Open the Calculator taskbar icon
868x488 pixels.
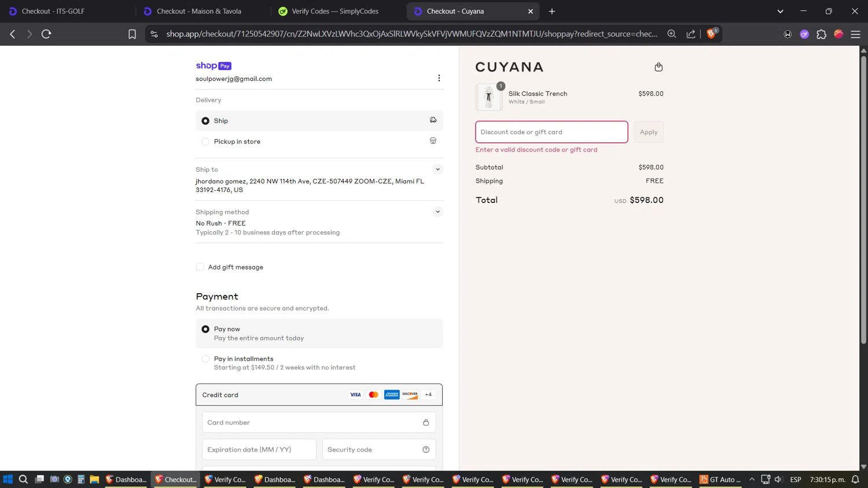coord(81,479)
